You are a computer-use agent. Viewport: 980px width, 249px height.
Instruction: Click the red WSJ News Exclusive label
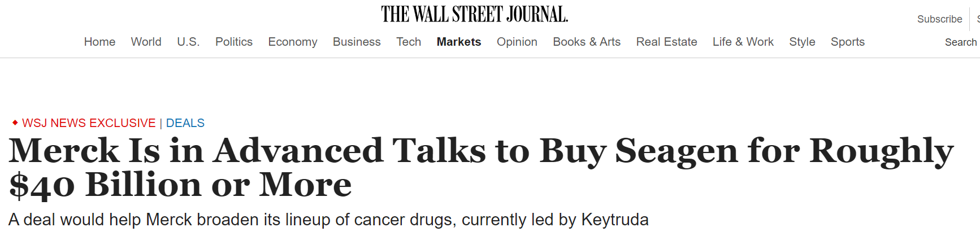tap(89, 123)
